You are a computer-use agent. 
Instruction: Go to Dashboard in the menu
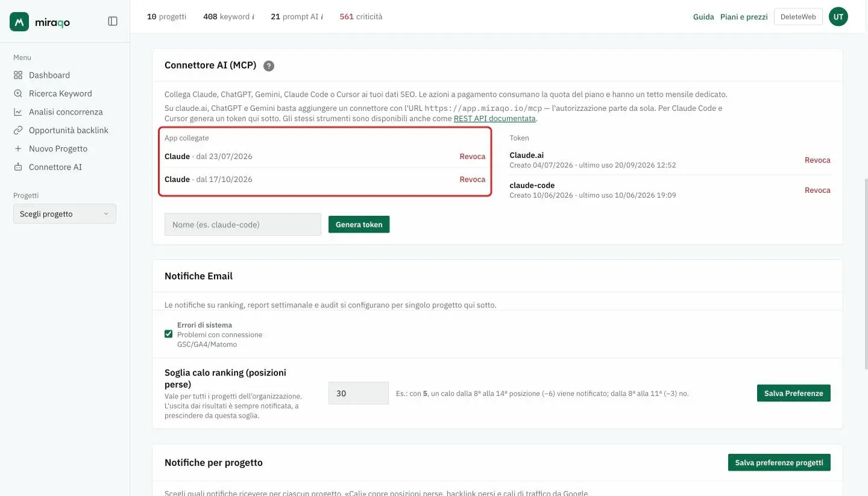(x=49, y=75)
